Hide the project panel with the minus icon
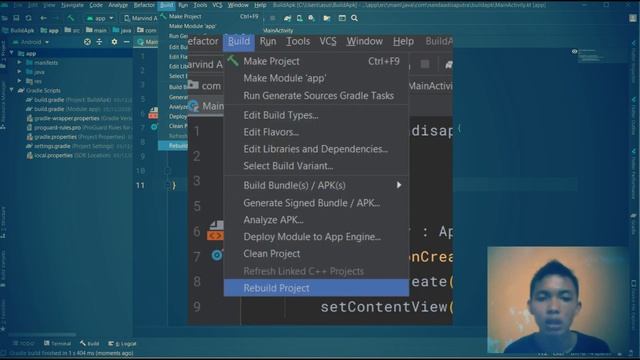Image resolution: width=640 pixels, height=360 pixels. pyautogui.click(x=127, y=42)
